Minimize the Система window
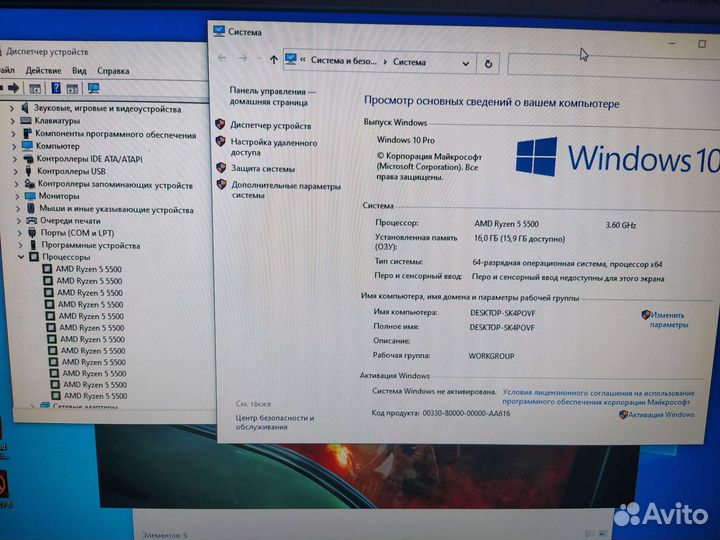This screenshot has width=720, height=540. (x=672, y=43)
